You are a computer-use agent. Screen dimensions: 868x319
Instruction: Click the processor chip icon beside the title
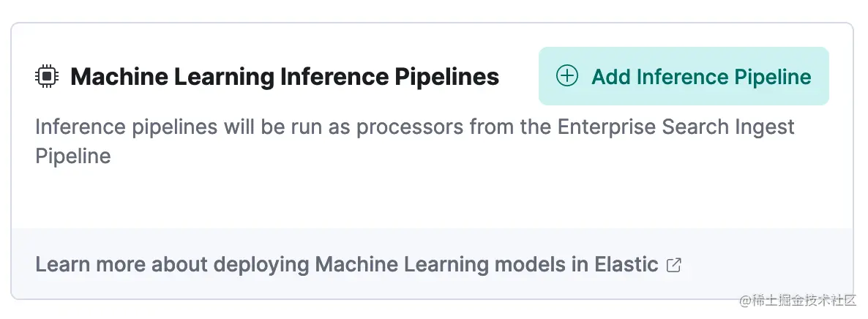click(47, 76)
